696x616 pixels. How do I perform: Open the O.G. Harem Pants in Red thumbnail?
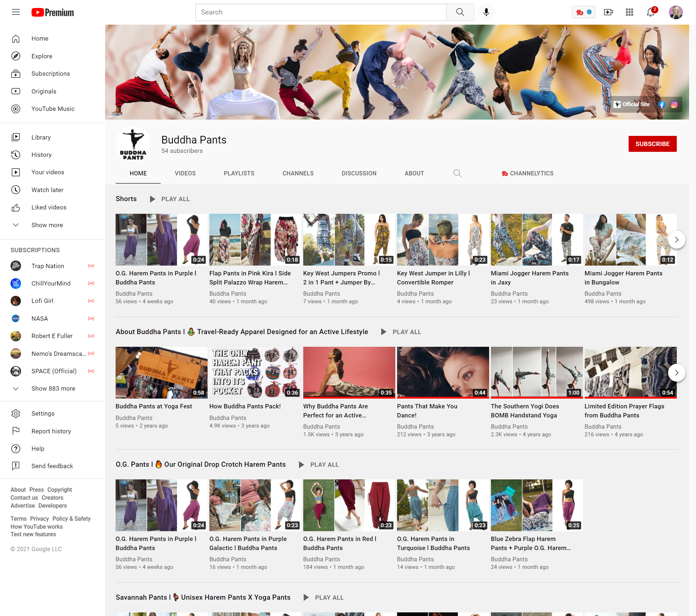coord(349,505)
